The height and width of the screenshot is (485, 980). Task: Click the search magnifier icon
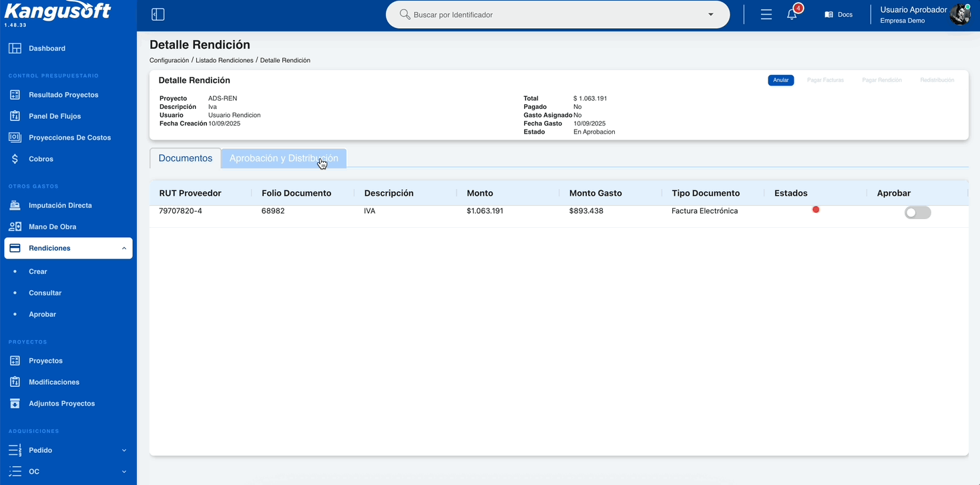point(405,14)
